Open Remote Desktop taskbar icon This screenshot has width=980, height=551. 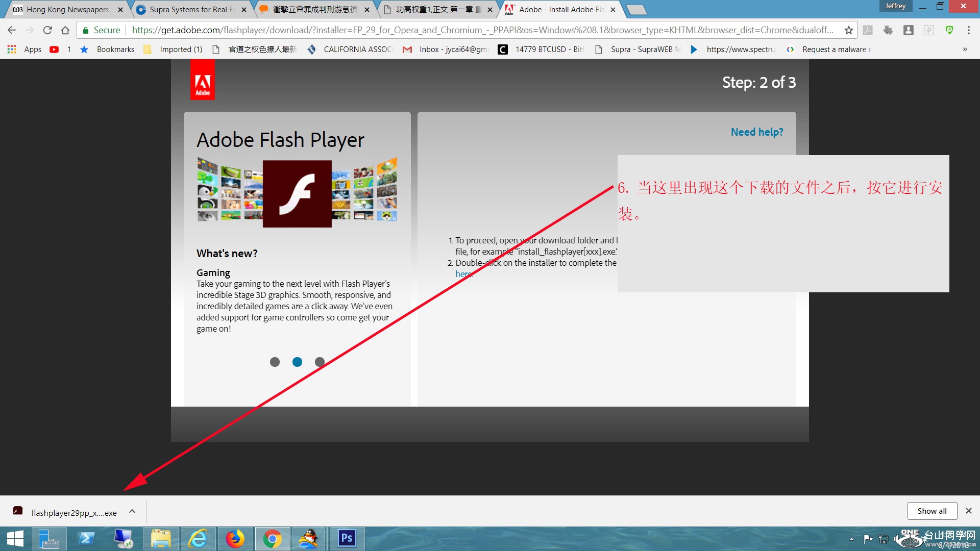point(124,539)
